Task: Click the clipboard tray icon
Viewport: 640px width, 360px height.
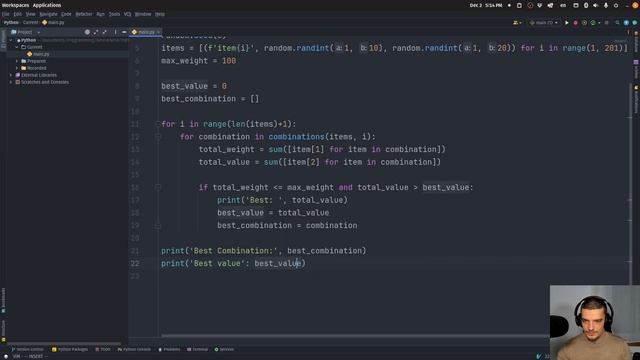Action: point(519,5)
